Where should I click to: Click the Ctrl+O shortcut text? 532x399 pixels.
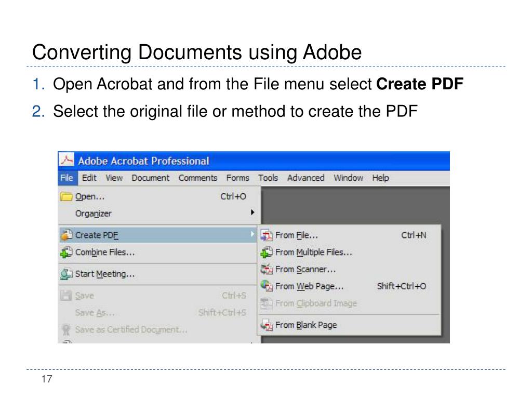233,196
